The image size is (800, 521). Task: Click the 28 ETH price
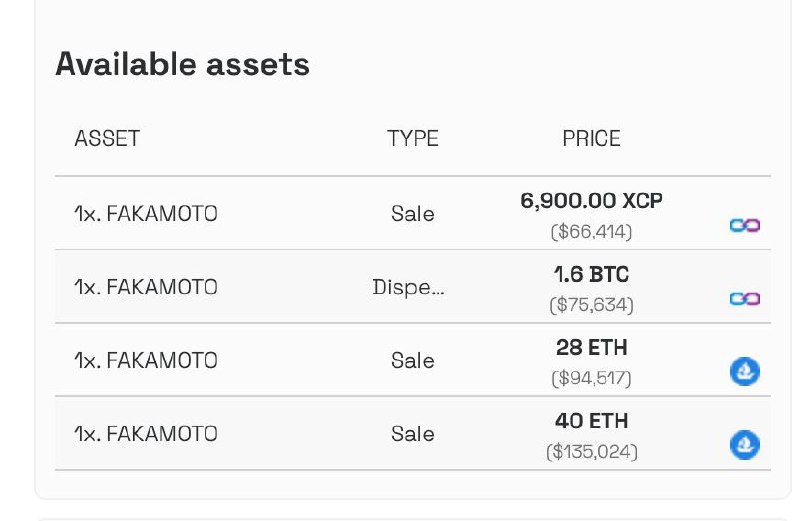tap(591, 348)
